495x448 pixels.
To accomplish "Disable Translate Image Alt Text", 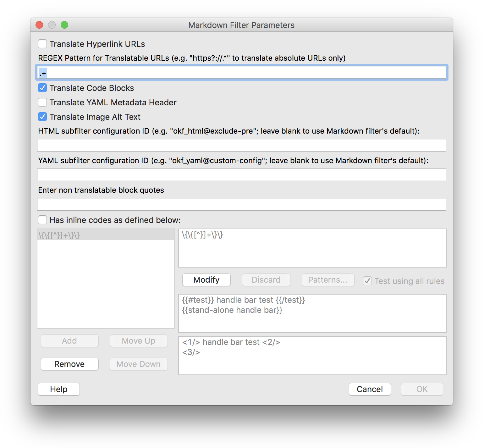I will coord(42,117).
